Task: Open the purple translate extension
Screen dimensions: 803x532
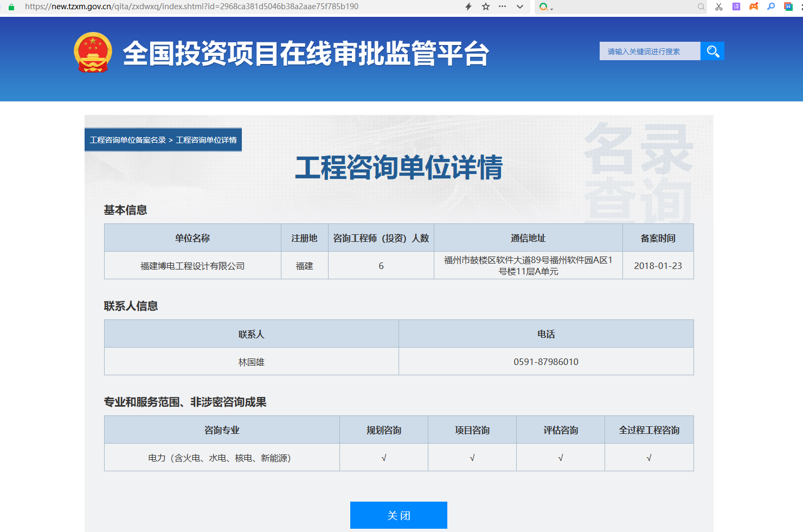Action: tap(736, 7)
